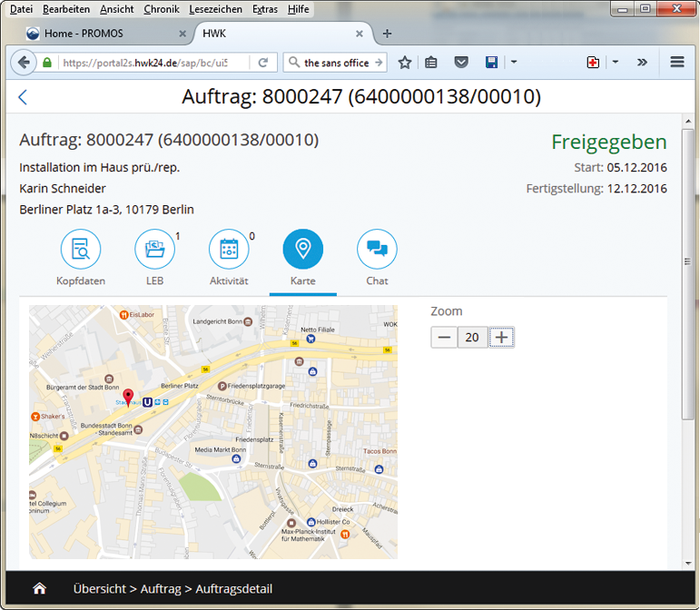
Task: Open dropdown arrow beside save icon
Action: coord(513,63)
